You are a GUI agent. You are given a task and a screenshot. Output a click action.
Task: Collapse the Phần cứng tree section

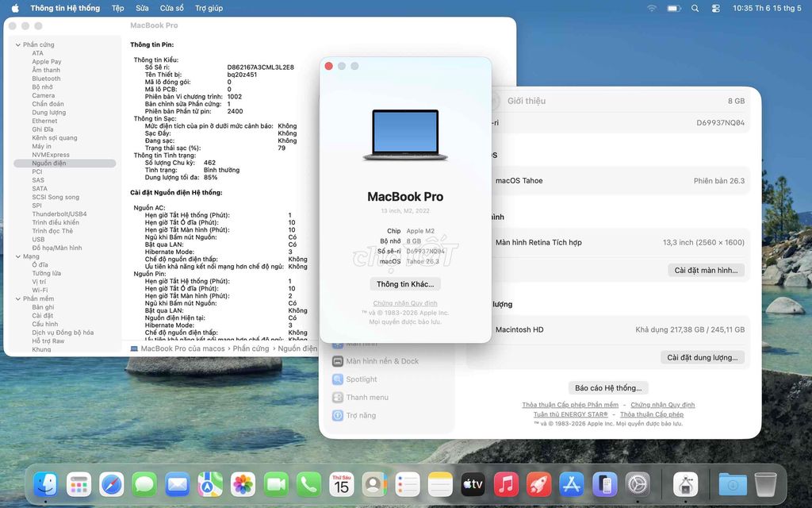tap(18, 44)
